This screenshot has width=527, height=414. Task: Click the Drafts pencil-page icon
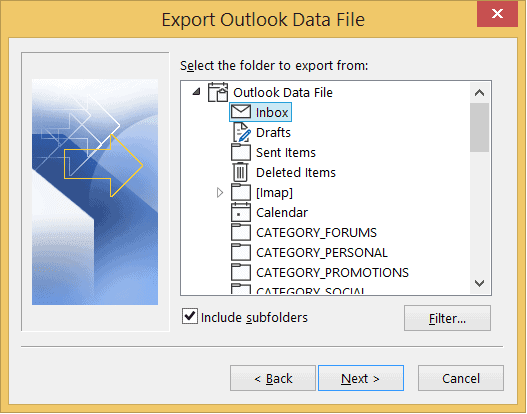242,132
